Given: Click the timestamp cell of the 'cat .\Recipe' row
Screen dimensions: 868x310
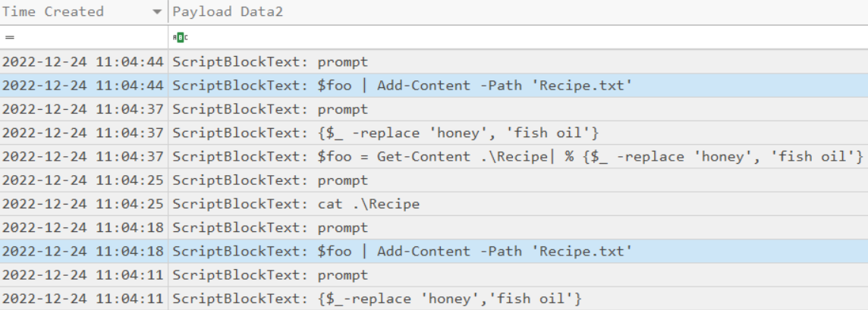Looking at the screenshot, I should [x=83, y=204].
